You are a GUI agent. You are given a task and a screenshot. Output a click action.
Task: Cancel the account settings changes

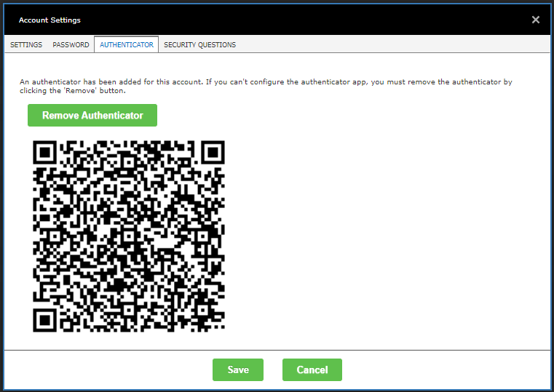tap(312, 369)
